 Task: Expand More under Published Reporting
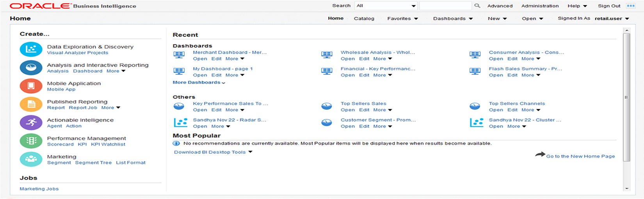coord(111,108)
